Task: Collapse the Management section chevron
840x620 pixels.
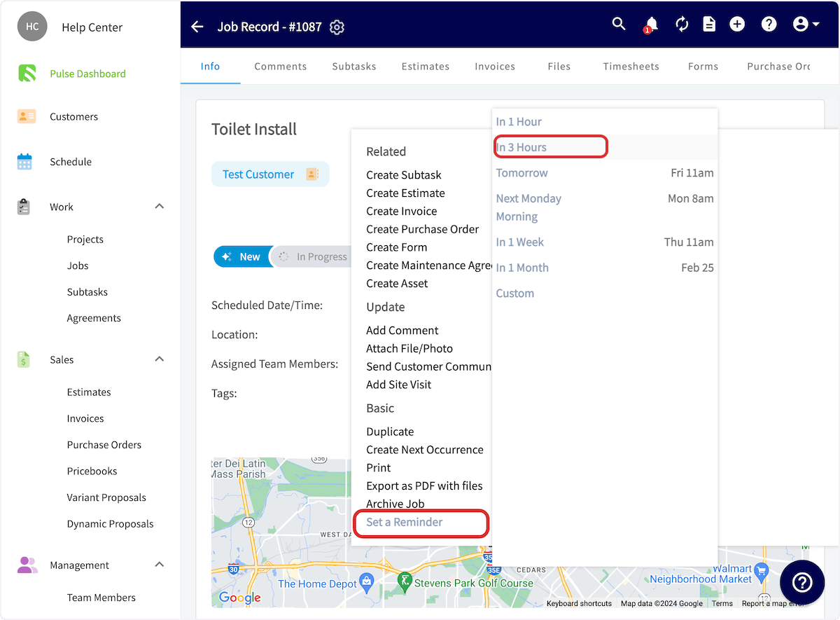Action: click(159, 565)
